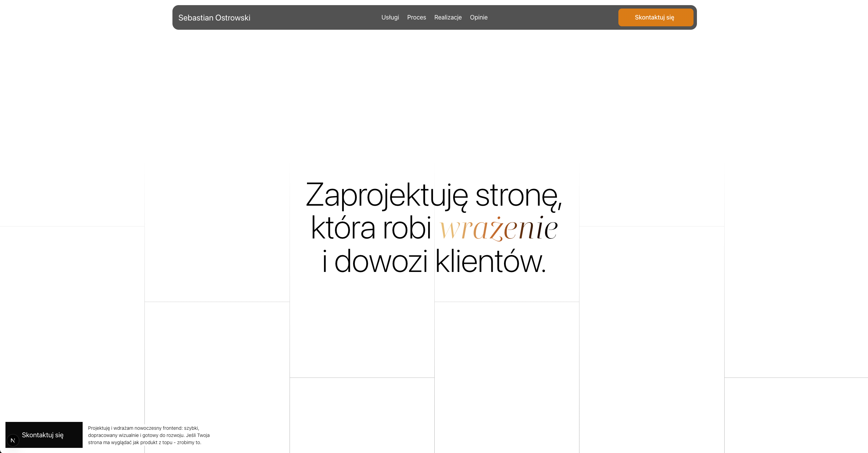Click the Sebastian Ostrowski site logo
The height and width of the screenshot is (453, 868).
[214, 18]
